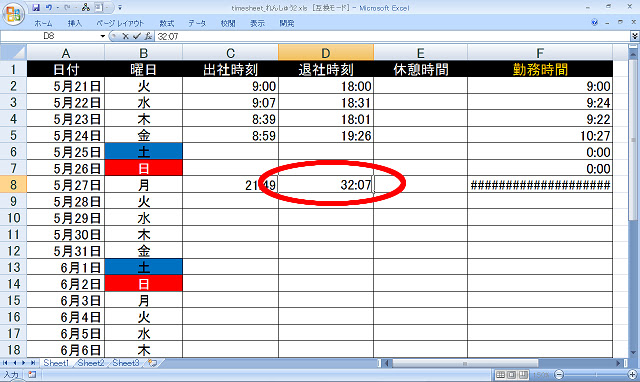Switch to Sheet3 tab
The image size is (640, 382).
pyautogui.click(x=126, y=363)
